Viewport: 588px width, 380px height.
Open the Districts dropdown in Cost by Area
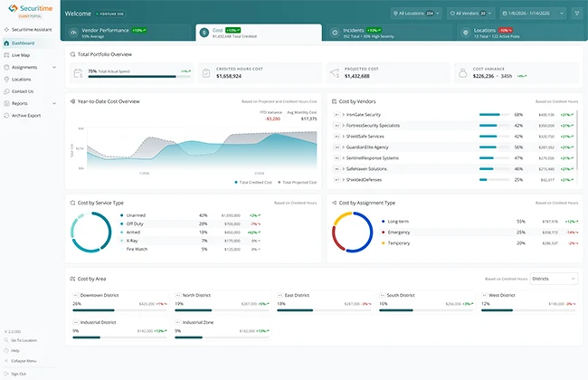(x=554, y=279)
